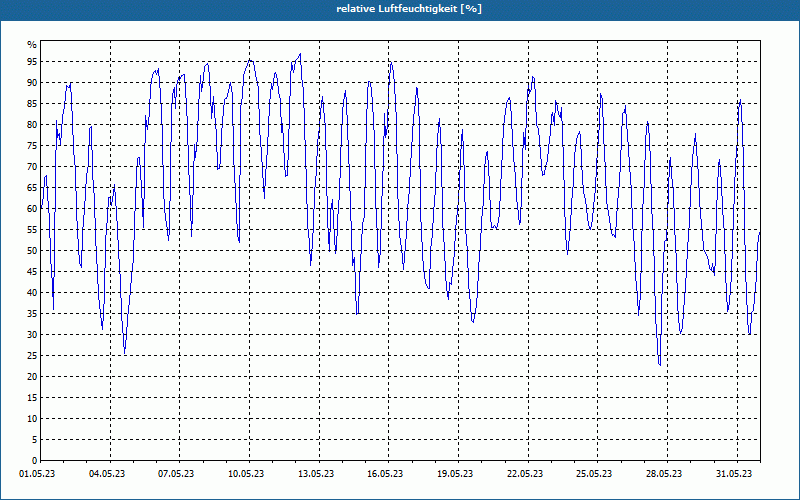Screen dimensions: 800x500
Task: Click the y-axis unit label '%'
Action: tap(32, 45)
